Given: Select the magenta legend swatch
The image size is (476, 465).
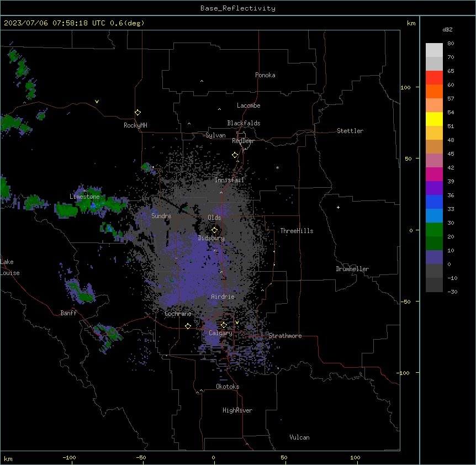Looking at the screenshot, I should 434,174.
